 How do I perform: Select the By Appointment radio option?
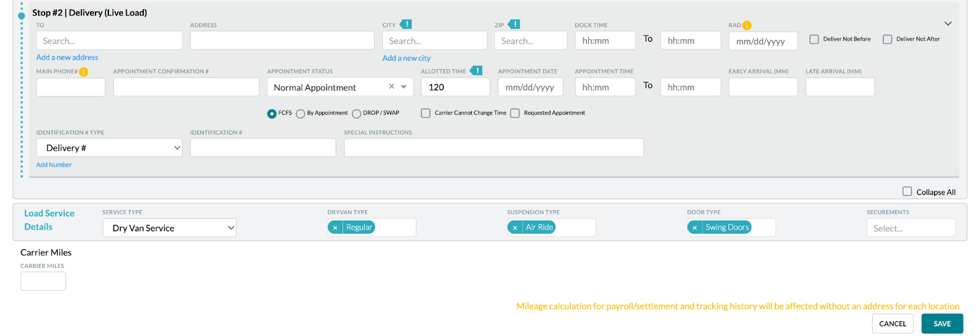pos(300,113)
